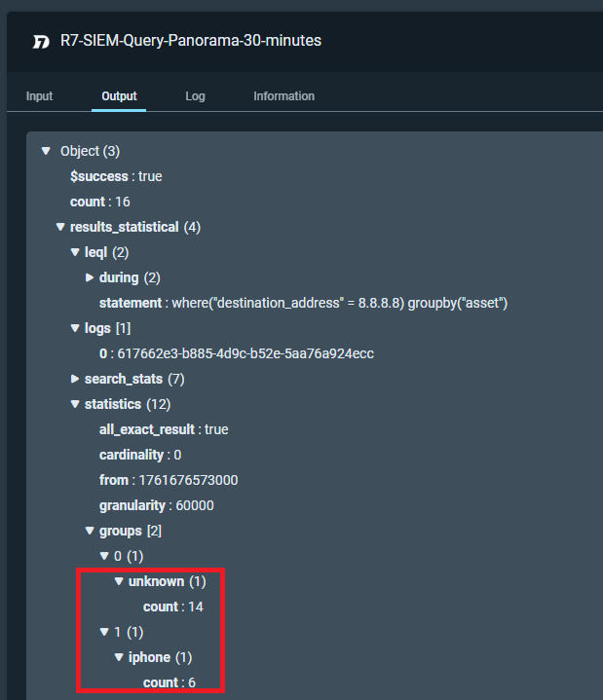Expand the during node
This screenshot has height=700, width=603.
[90, 277]
